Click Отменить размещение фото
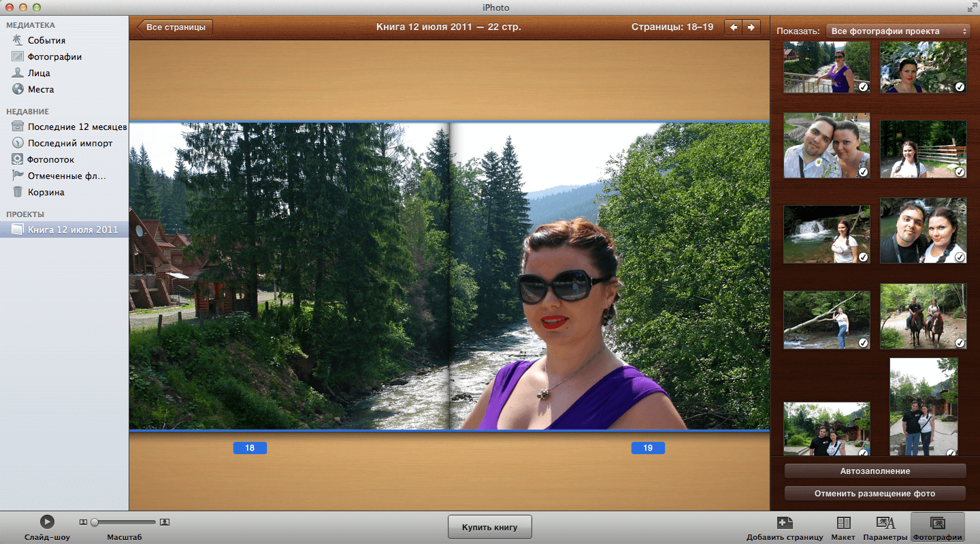The height and width of the screenshot is (544, 980). [875, 494]
